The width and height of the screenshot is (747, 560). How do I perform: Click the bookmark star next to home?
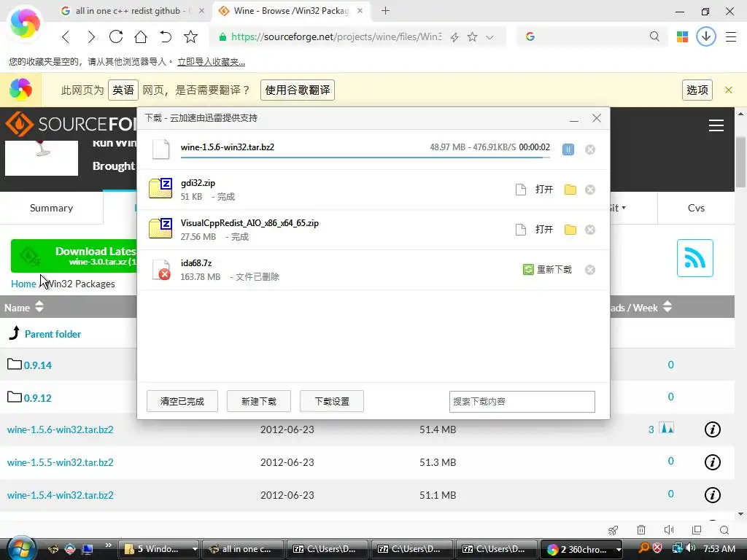point(190,36)
